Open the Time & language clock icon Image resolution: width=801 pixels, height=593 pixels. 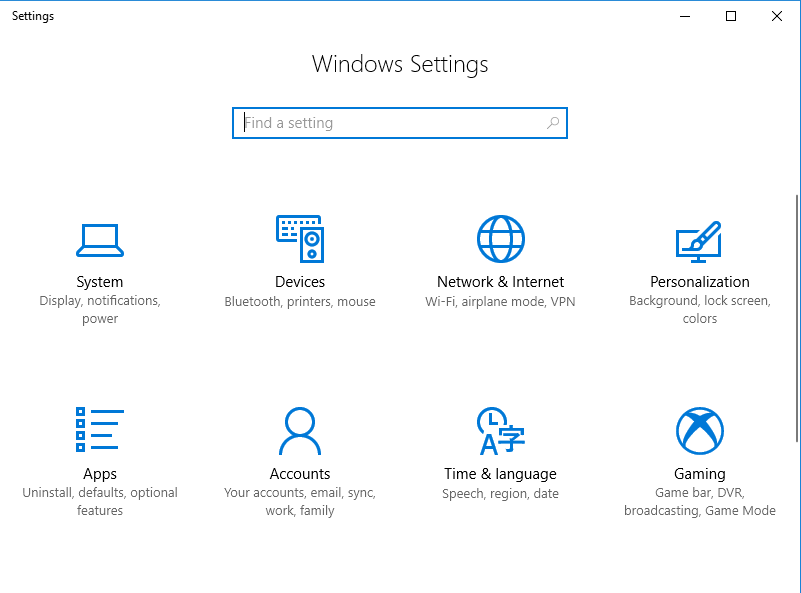[x=501, y=431]
